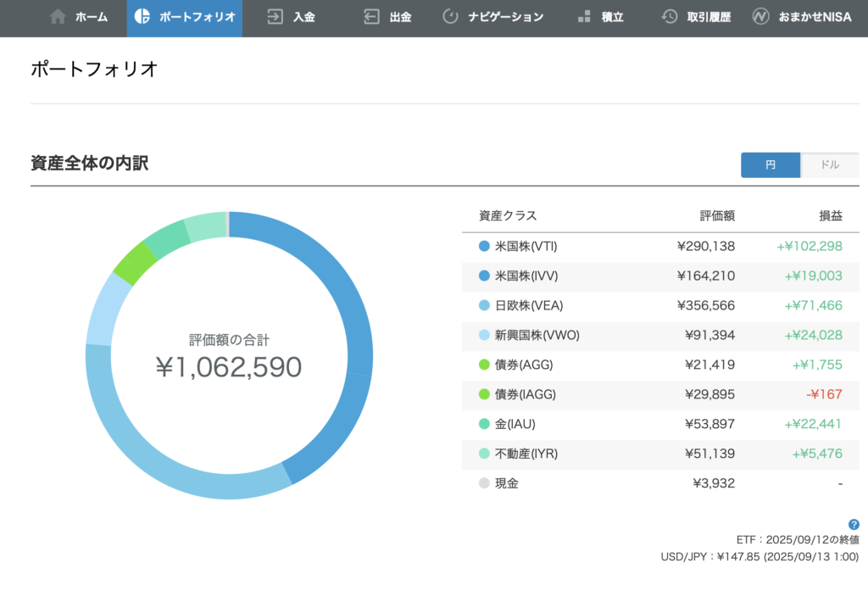The height and width of the screenshot is (602, 868).
Task: Open the 取引履歴 menu item
Action: tap(708, 17)
